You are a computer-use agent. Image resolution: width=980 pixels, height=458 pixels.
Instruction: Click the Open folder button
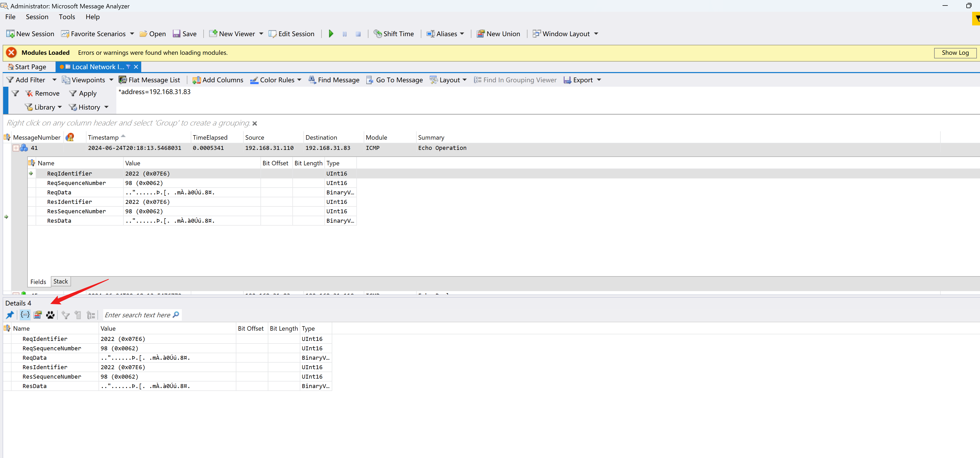click(153, 34)
